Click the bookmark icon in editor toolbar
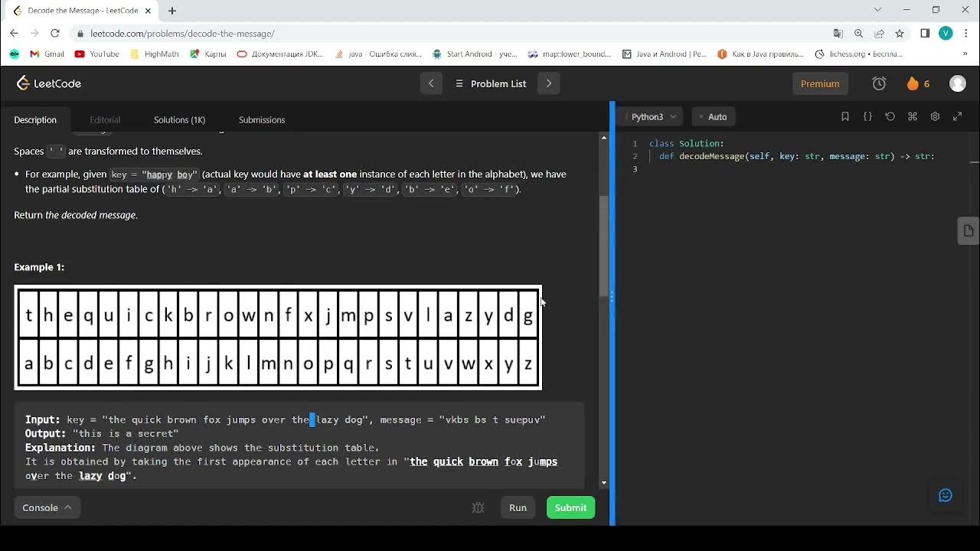 click(x=845, y=116)
